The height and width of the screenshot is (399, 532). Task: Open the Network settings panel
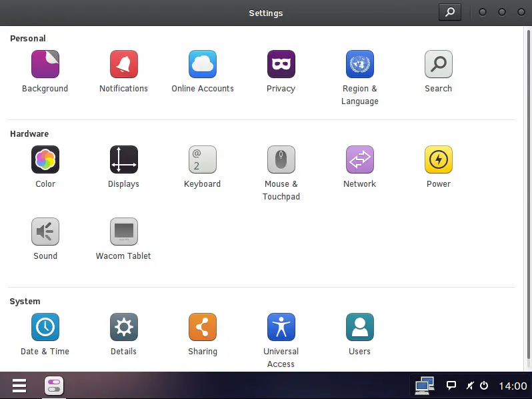(x=359, y=160)
